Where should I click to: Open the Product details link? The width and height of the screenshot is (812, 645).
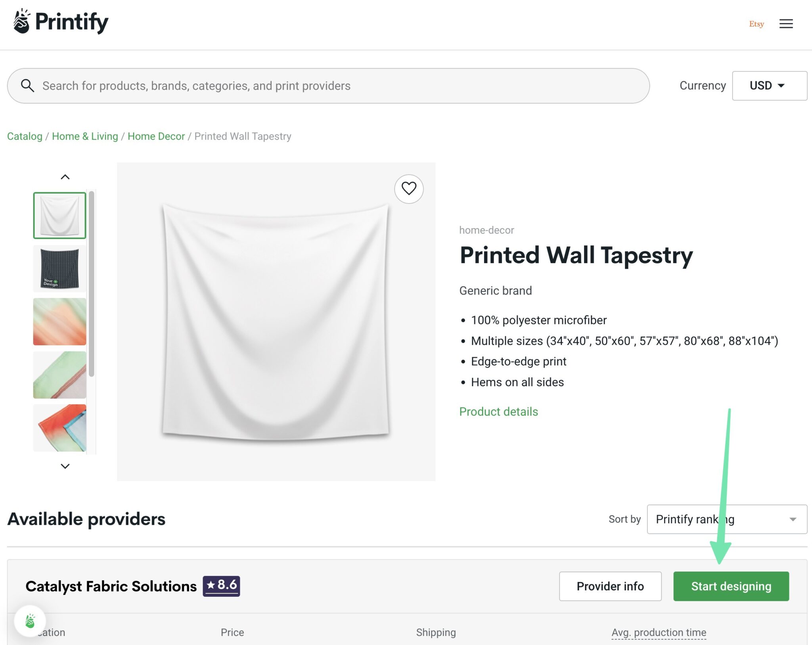pos(498,411)
